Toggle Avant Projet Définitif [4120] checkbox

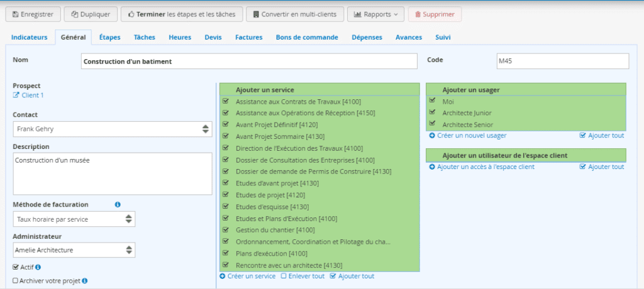coord(225,124)
